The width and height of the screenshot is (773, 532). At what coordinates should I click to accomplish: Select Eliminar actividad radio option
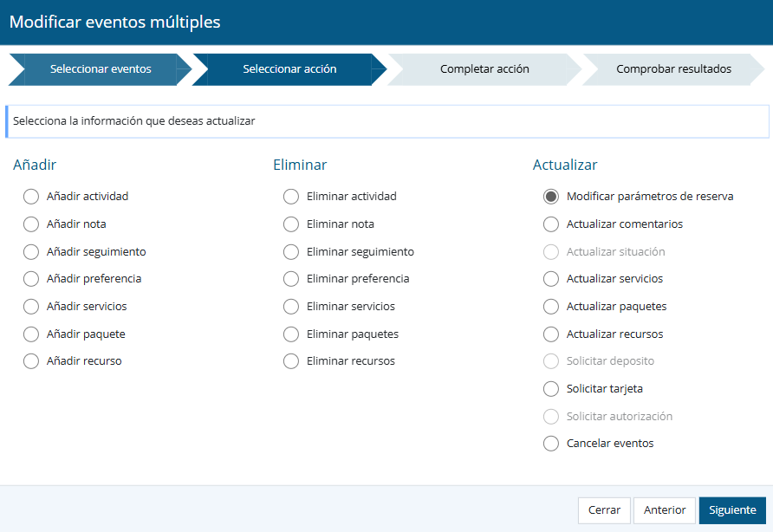tap(291, 197)
